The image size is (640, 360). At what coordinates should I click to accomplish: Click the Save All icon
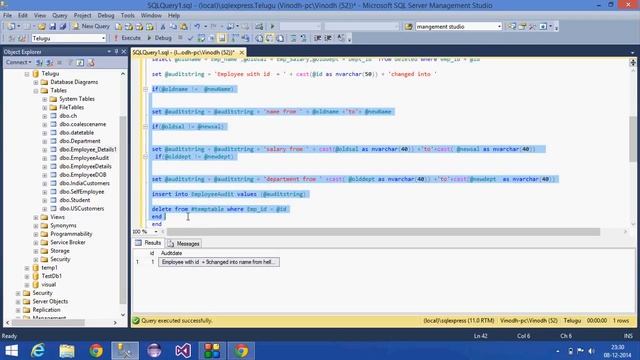(62, 27)
